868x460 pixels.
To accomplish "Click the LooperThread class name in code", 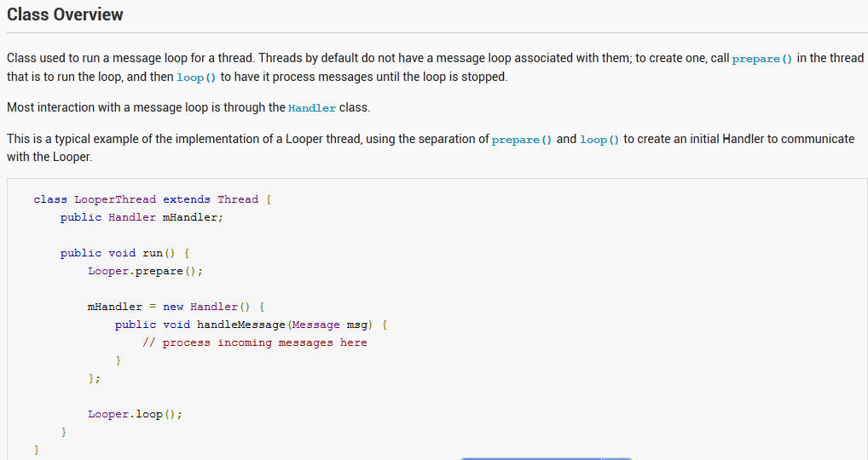I will pos(115,199).
